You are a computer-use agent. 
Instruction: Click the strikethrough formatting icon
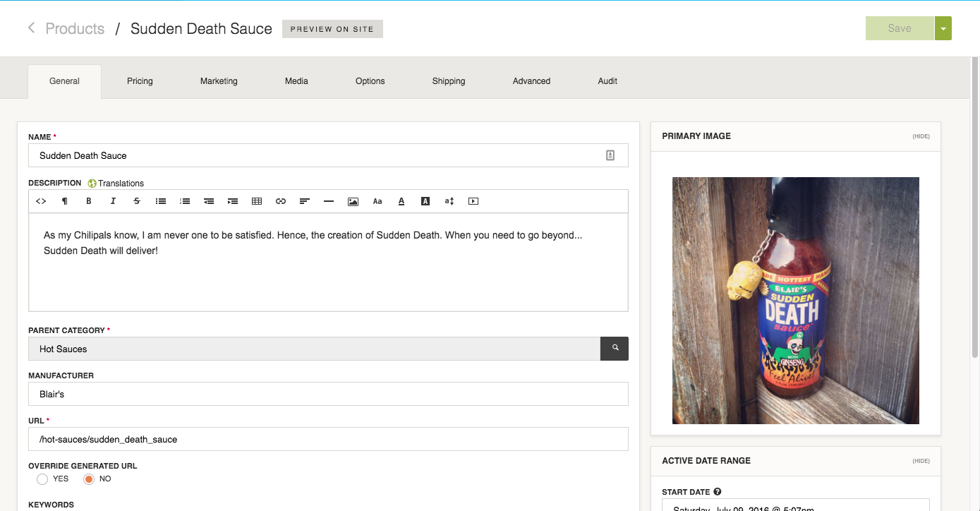pos(137,201)
